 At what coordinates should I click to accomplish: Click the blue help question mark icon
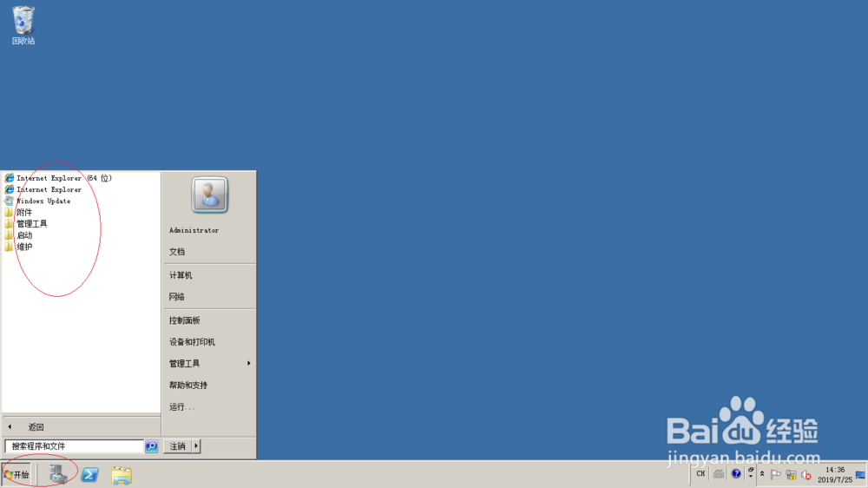point(736,473)
